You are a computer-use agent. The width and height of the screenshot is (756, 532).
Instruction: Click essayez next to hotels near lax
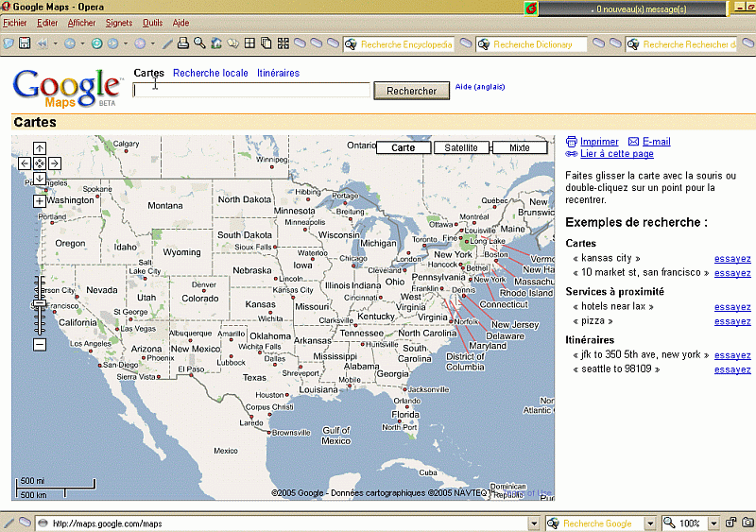click(732, 307)
